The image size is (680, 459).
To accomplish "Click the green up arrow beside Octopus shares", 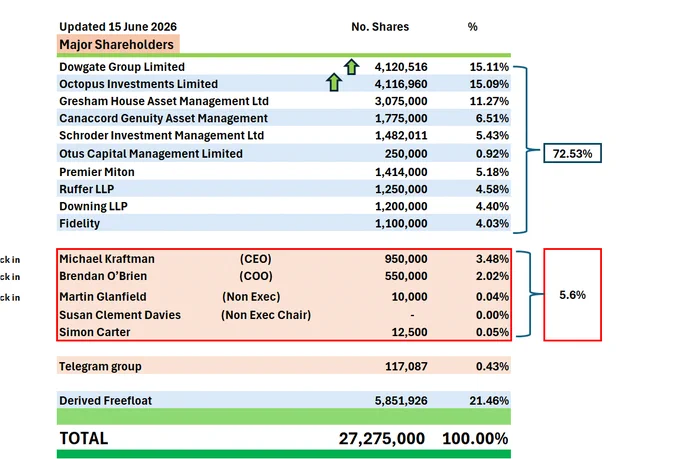I will tap(333, 82).
